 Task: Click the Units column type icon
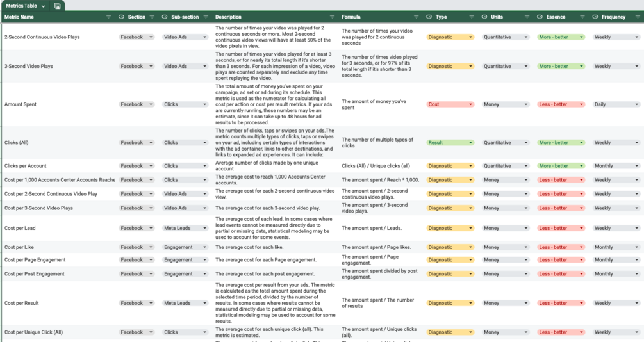[x=484, y=17]
